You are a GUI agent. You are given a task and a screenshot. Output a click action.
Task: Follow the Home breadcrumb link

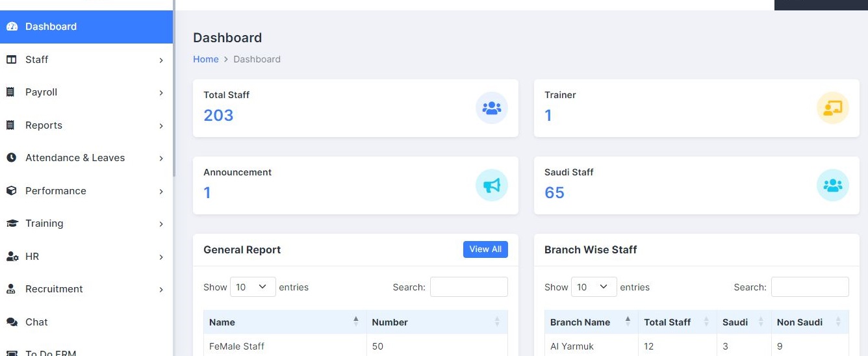[206, 59]
